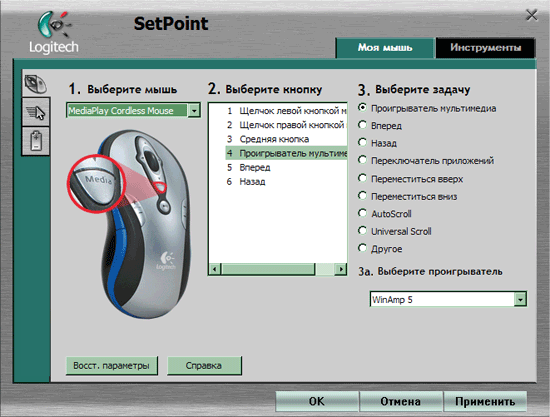This screenshot has height=417, width=550.
Task: Select list row 4 Проигрыватель мультимедиа
Action: [286, 153]
